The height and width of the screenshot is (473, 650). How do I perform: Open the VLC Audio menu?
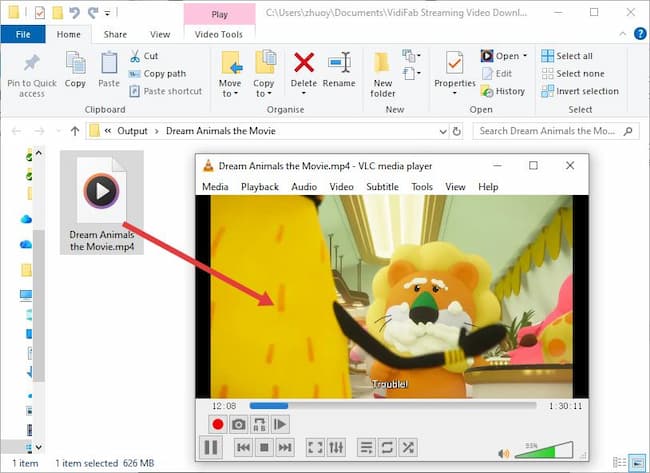click(304, 187)
